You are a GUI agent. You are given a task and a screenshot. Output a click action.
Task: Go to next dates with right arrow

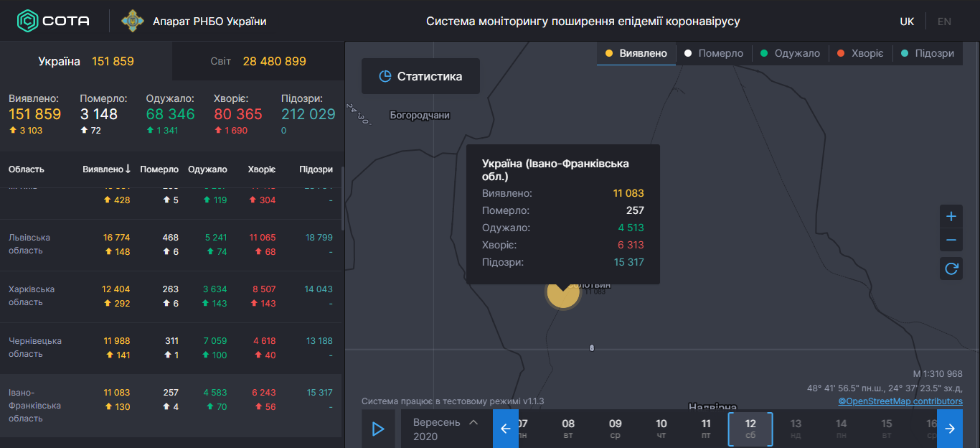(950, 429)
